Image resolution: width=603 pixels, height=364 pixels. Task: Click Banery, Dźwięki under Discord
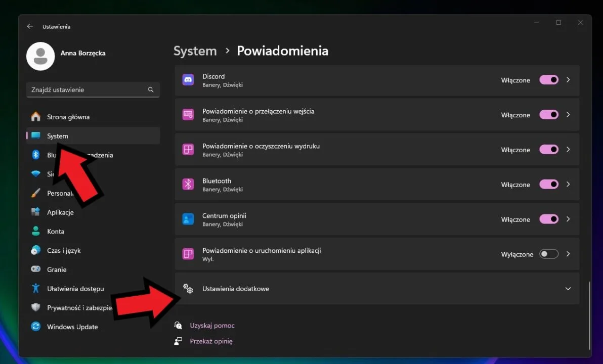tap(222, 85)
